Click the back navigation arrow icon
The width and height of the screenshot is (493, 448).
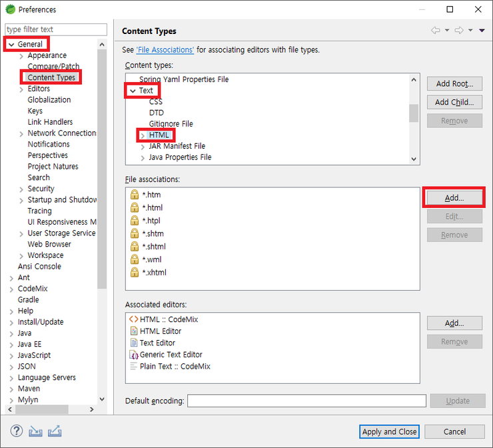click(x=436, y=31)
